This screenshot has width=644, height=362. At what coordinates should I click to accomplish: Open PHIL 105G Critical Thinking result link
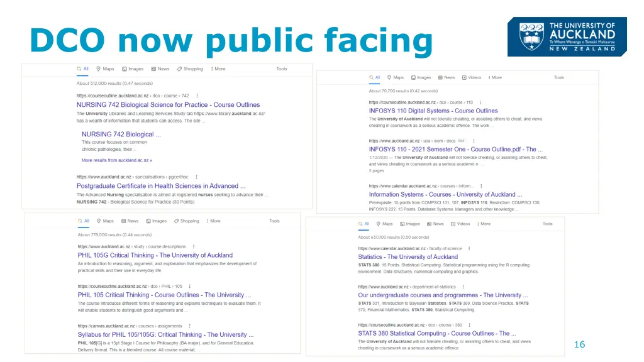tap(155, 255)
